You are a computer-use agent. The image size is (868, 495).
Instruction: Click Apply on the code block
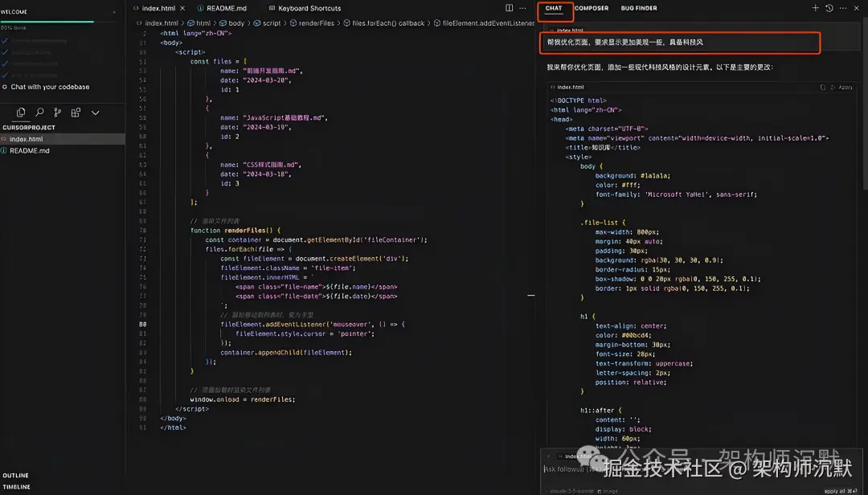pos(841,88)
